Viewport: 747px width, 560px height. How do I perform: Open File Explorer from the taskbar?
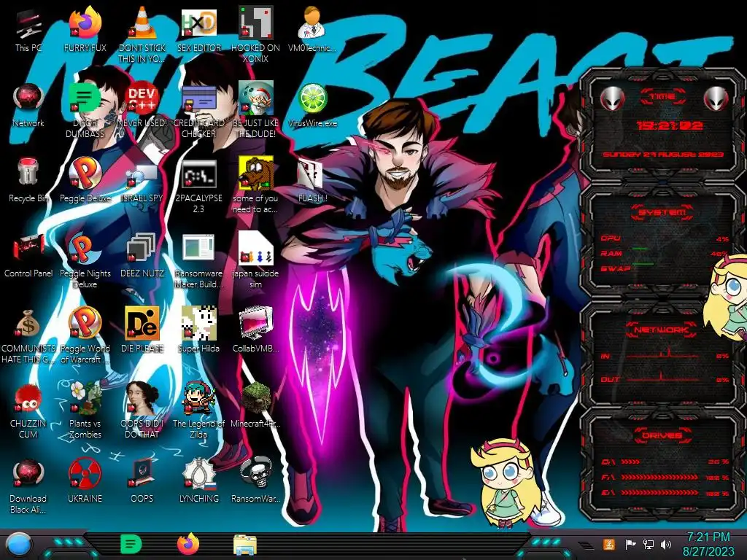tap(245, 545)
